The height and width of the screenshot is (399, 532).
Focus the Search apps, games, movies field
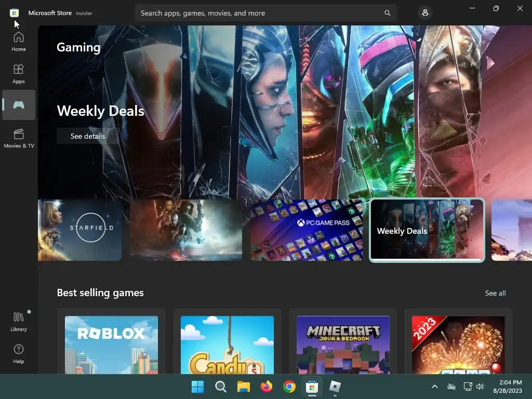(265, 13)
